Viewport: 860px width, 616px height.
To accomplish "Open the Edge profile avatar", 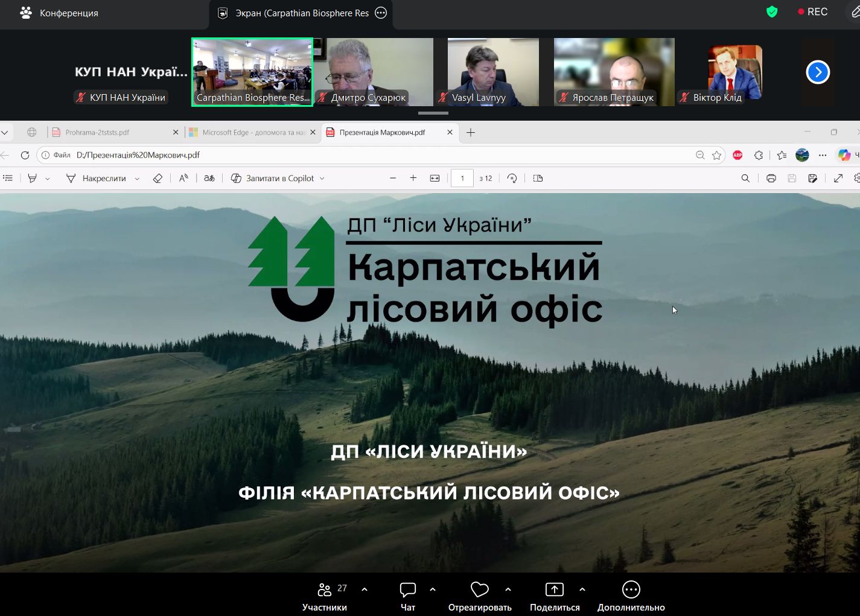I will point(802,155).
